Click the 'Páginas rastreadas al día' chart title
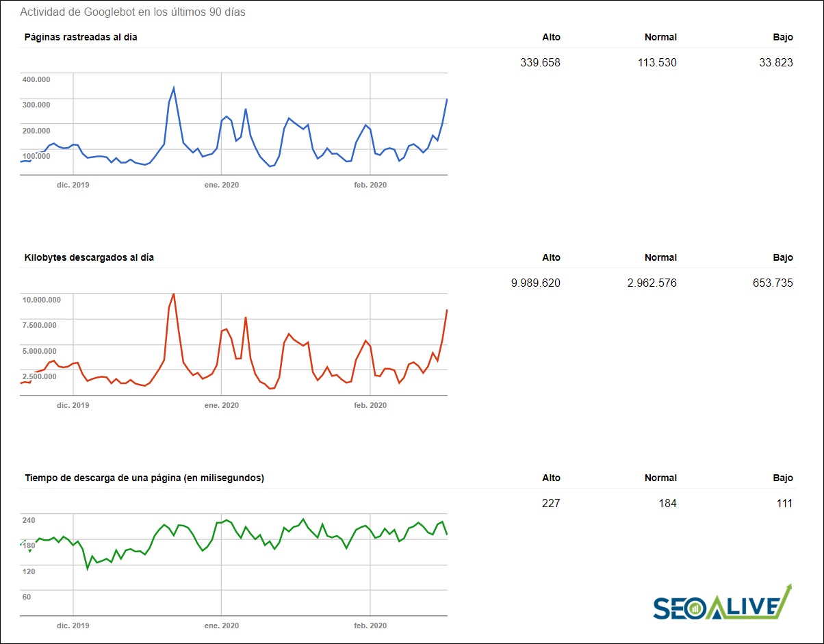 tap(81, 37)
